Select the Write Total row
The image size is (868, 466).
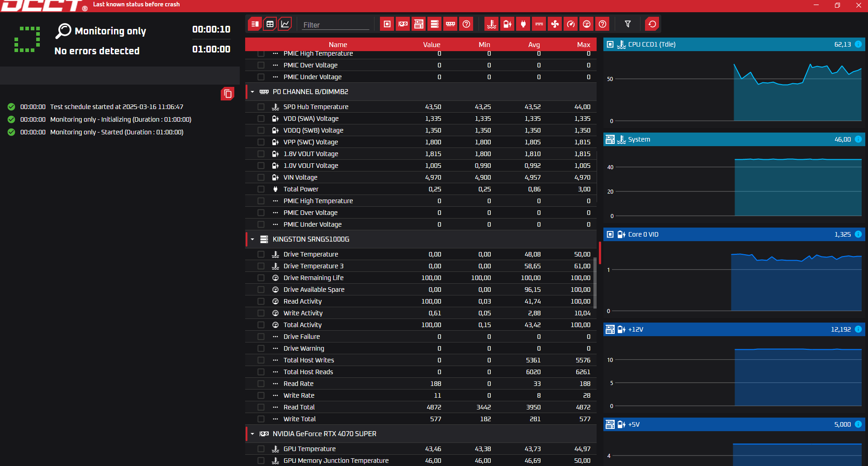pos(421,419)
